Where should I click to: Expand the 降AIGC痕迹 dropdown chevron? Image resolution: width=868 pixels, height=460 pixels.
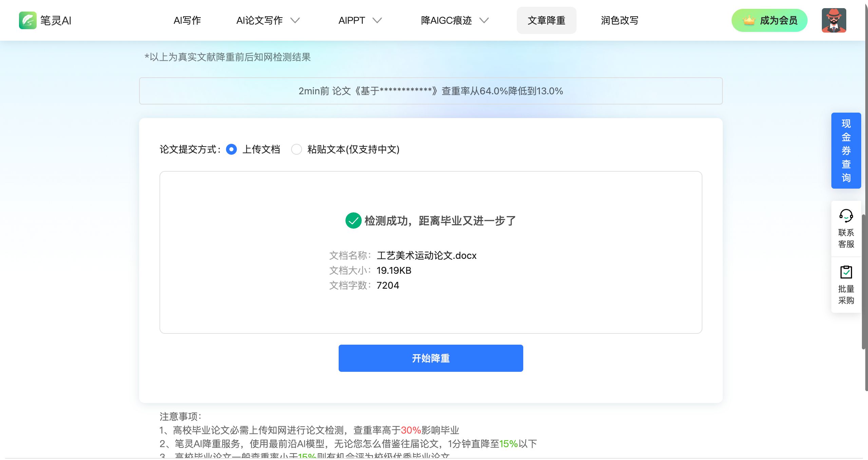pos(484,20)
